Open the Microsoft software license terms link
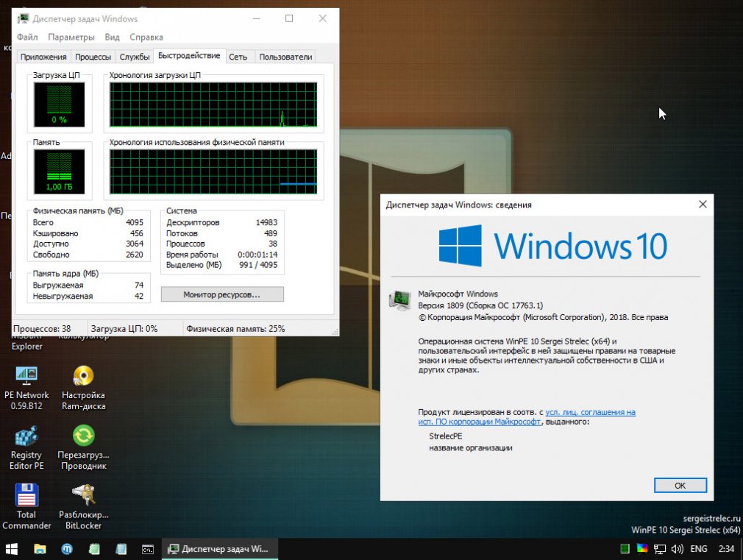 (x=527, y=417)
